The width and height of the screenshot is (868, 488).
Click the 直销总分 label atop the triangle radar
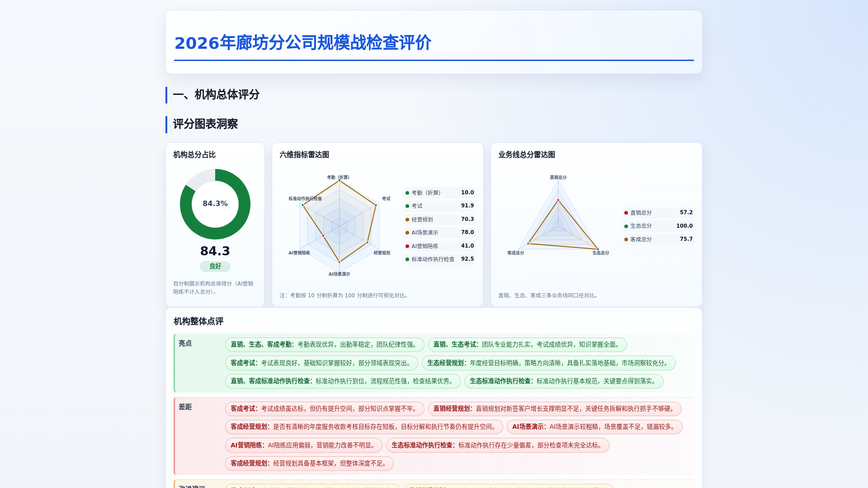558,178
